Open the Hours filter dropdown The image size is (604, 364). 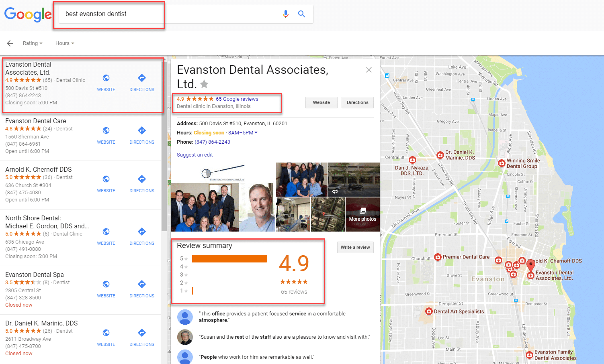[x=65, y=43]
